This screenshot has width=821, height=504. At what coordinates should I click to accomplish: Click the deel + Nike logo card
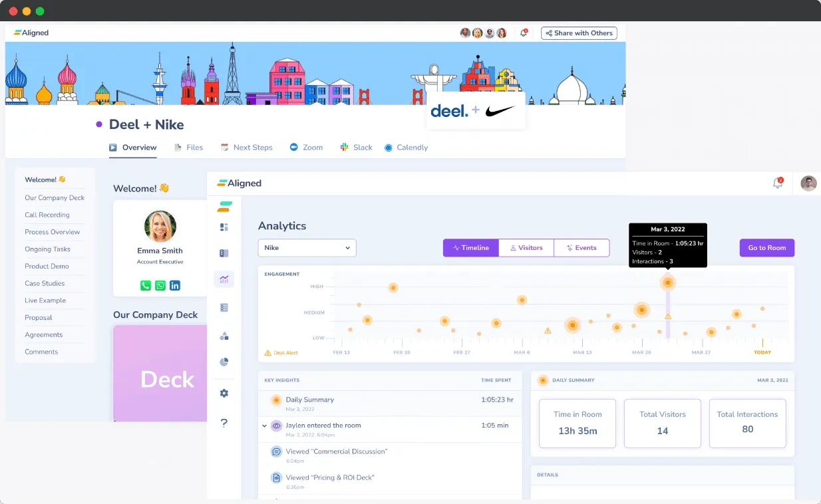476,110
